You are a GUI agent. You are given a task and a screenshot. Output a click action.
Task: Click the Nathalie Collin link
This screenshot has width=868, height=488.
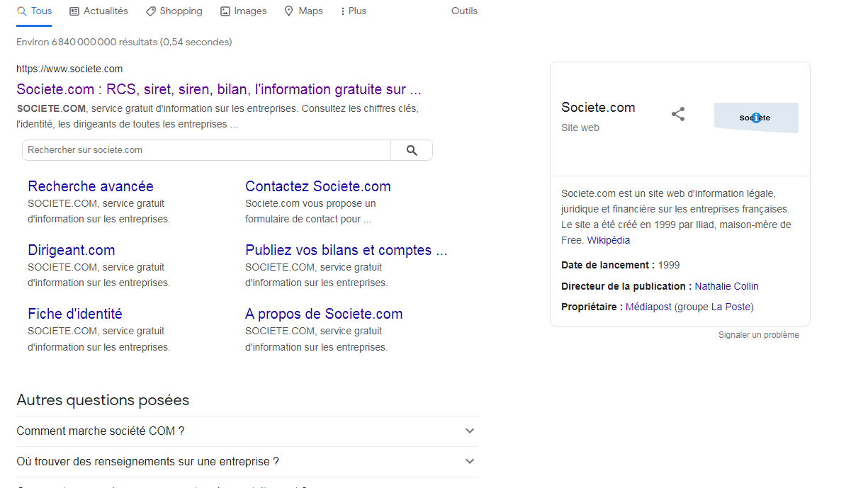coord(726,286)
